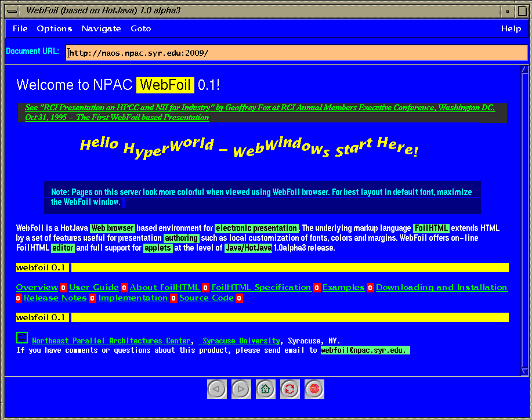The height and width of the screenshot is (420, 532).
Task: Click the highlighted 'electronic presentation' term
Action: click(x=257, y=228)
